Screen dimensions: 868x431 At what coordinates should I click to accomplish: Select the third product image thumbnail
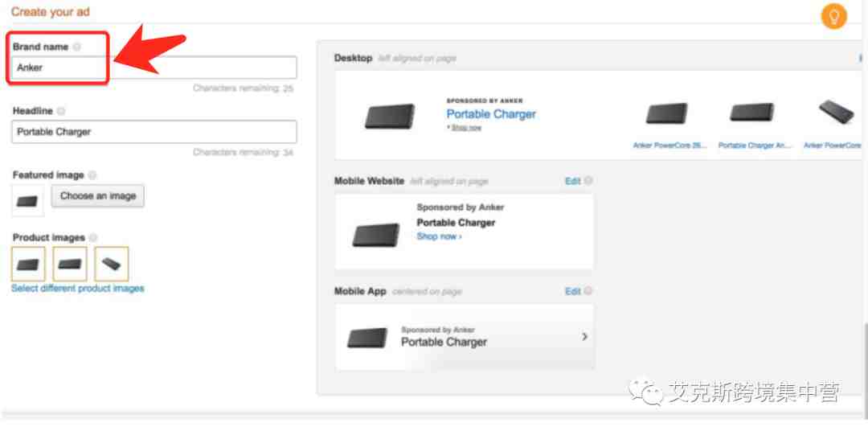pyautogui.click(x=111, y=265)
